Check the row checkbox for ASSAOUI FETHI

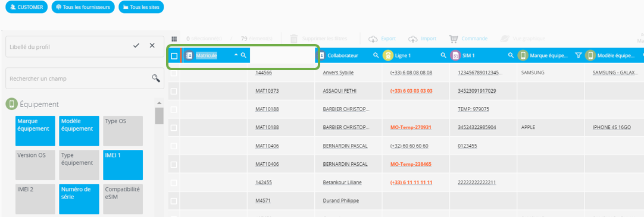[174, 91]
